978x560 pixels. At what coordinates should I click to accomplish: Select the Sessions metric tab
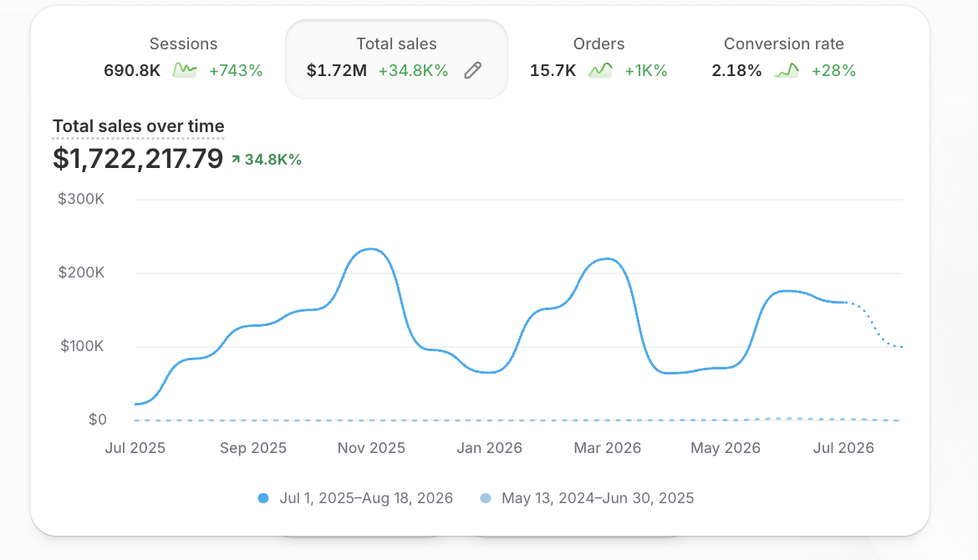click(183, 58)
